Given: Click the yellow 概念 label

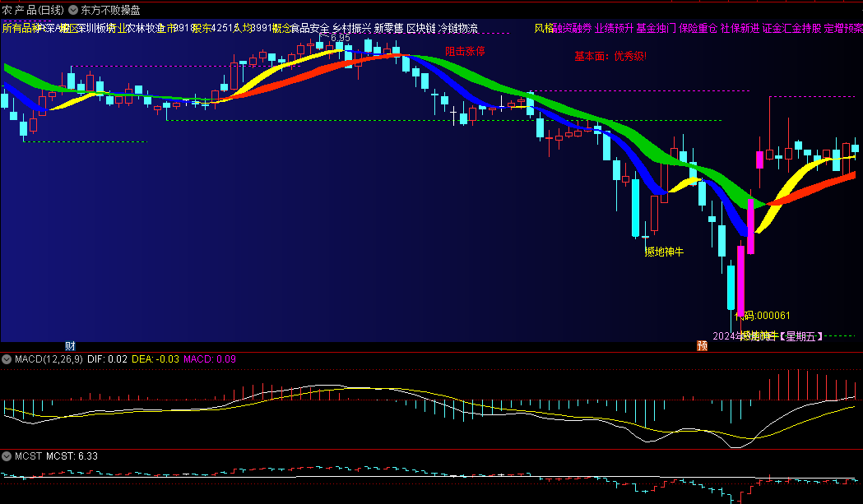Looking at the screenshot, I should click(281, 28).
